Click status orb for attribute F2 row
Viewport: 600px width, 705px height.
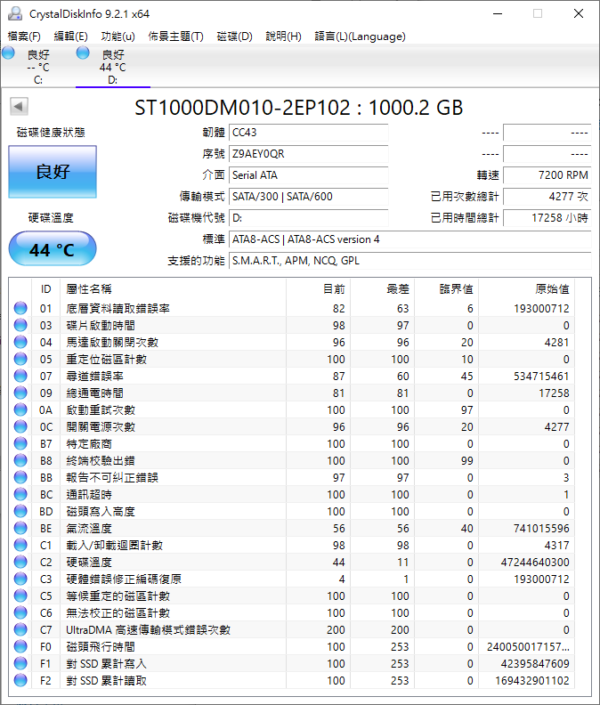coord(20,680)
